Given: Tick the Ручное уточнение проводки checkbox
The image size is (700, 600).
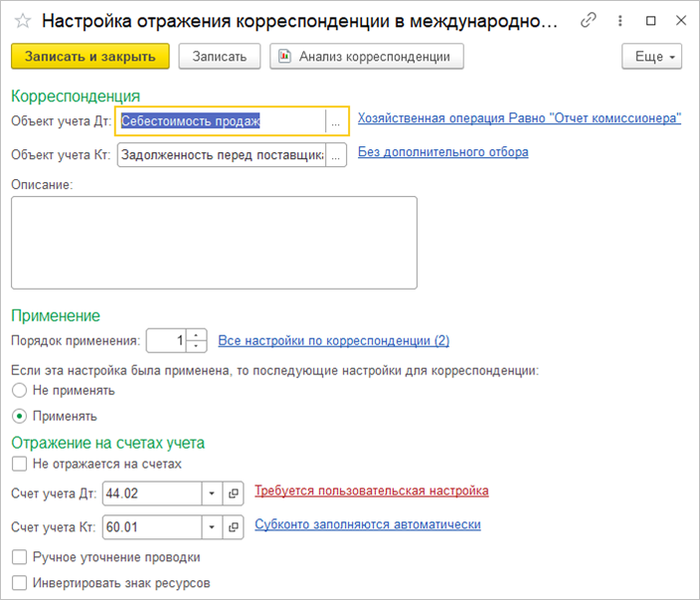Looking at the screenshot, I should click(x=19, y=557).
